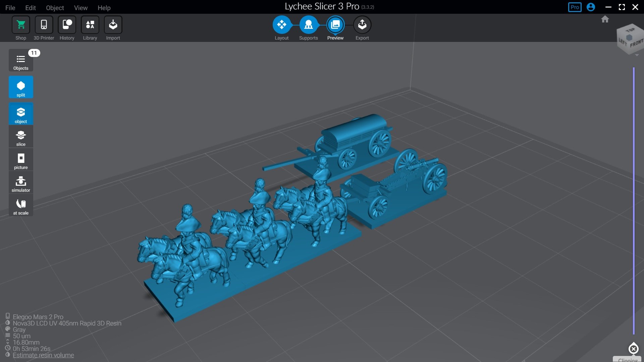Click the Gray color label
Viewport: 644px width, 362px height.
coord(19,329)
